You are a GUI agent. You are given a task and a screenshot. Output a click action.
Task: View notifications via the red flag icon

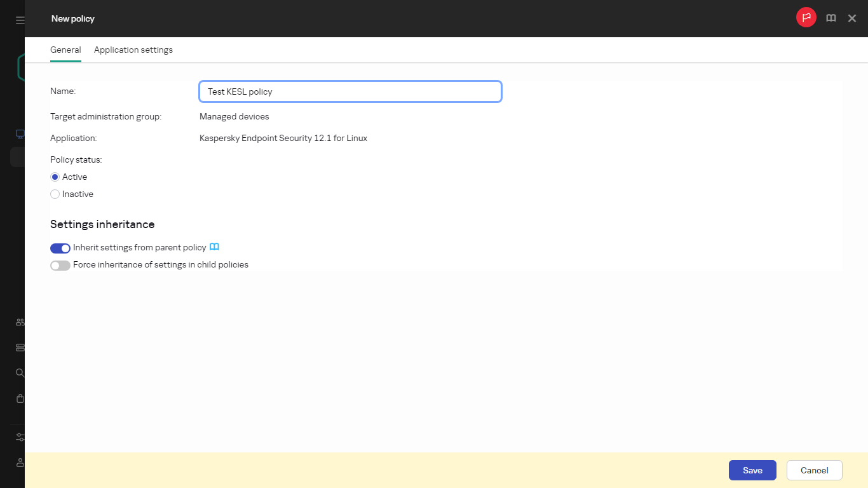tap(806, 17)
